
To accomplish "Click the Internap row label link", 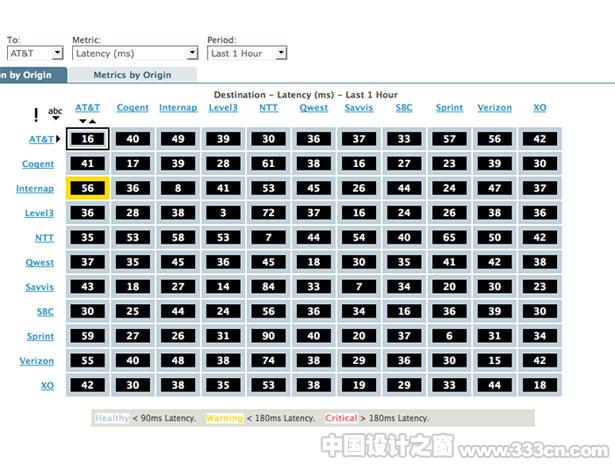I will tap(35, 189).
